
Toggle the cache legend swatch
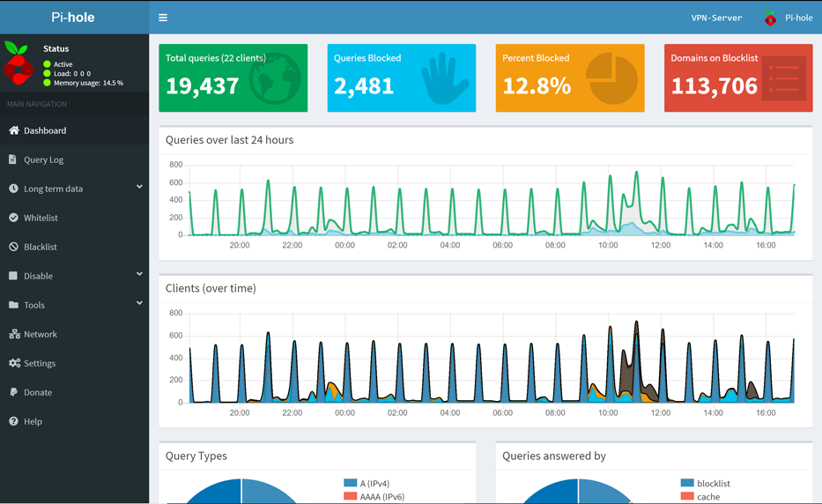pyautogui.click(x=687, y=496)
